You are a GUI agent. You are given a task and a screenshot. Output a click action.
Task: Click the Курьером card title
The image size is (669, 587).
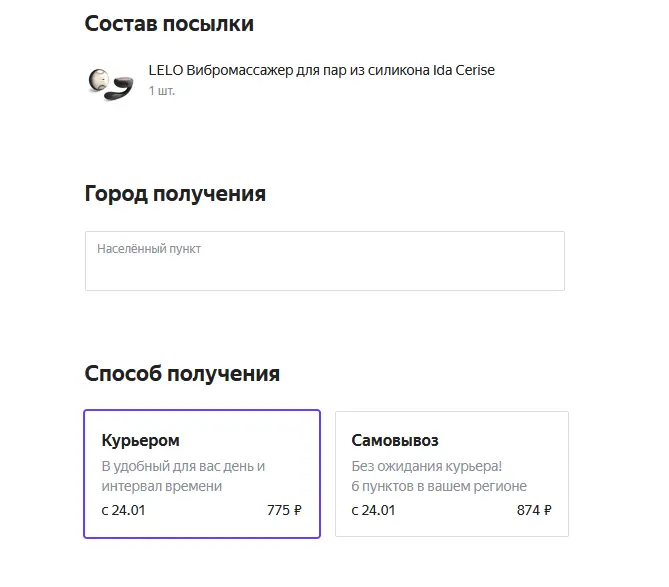click(140, 441)
